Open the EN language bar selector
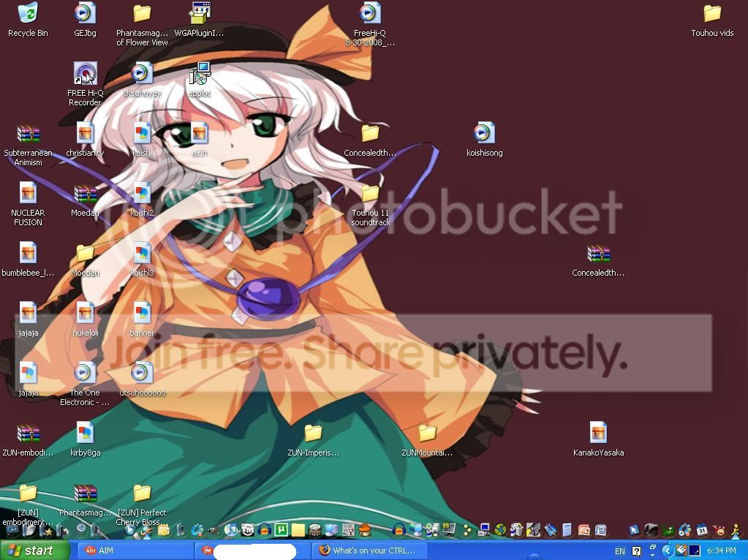The width and height of the screenshot is (748, 560). pos(619,550)
